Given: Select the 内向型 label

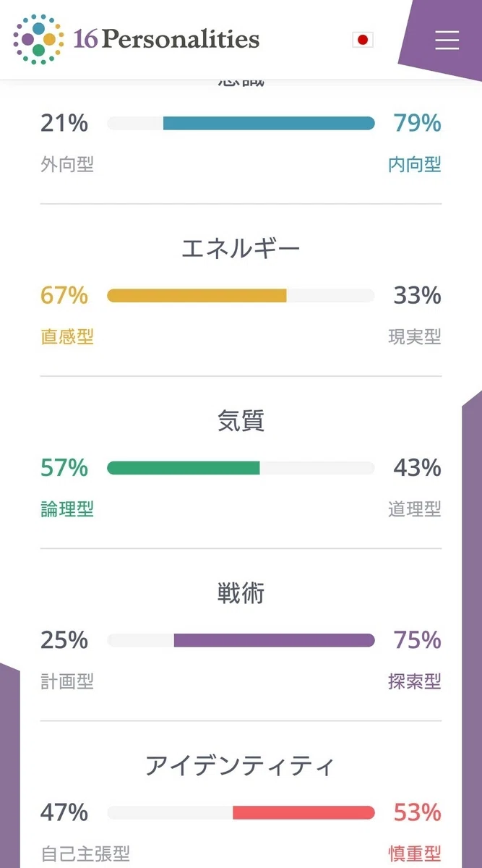Looking at the screenshot, I should [x=415, y=165].
